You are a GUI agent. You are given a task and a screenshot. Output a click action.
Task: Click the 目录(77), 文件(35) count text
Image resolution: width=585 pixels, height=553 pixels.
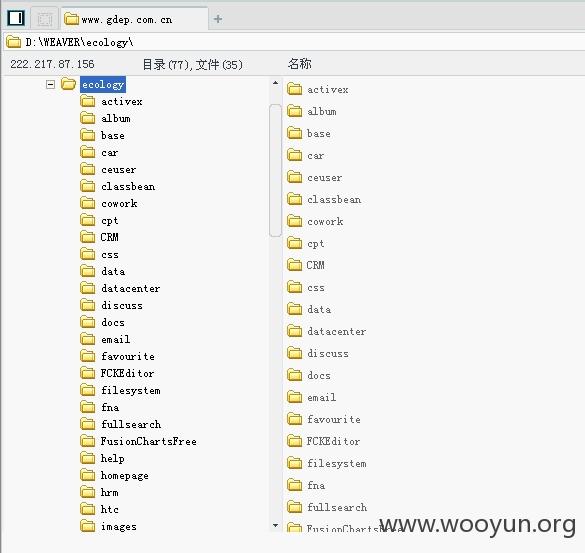[x=193, y=65]
